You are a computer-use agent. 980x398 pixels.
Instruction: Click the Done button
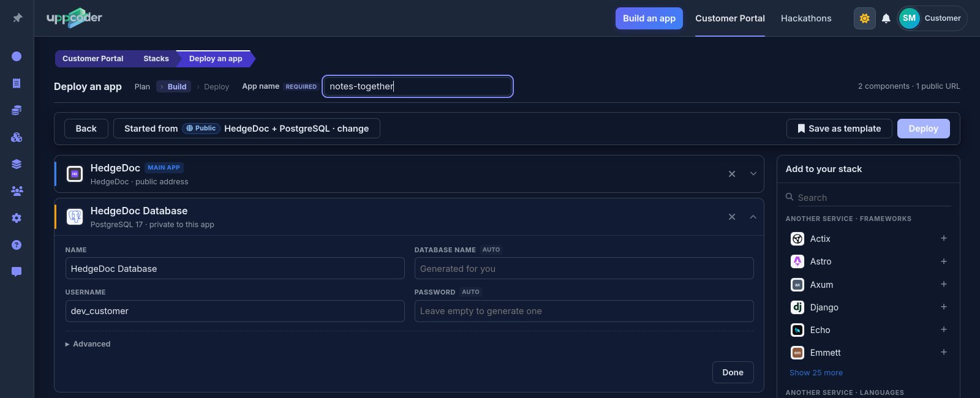pyautogui.click(x=733, y=372)
